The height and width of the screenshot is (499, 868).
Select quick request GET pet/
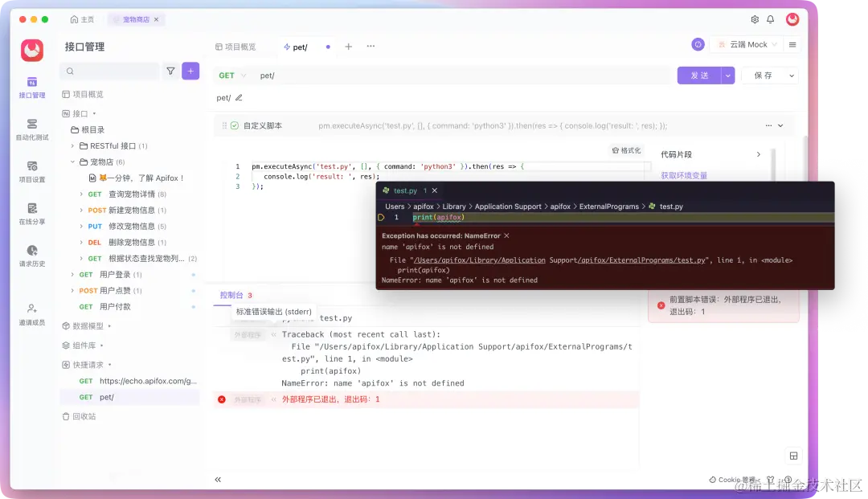click(x=129, y=397)
